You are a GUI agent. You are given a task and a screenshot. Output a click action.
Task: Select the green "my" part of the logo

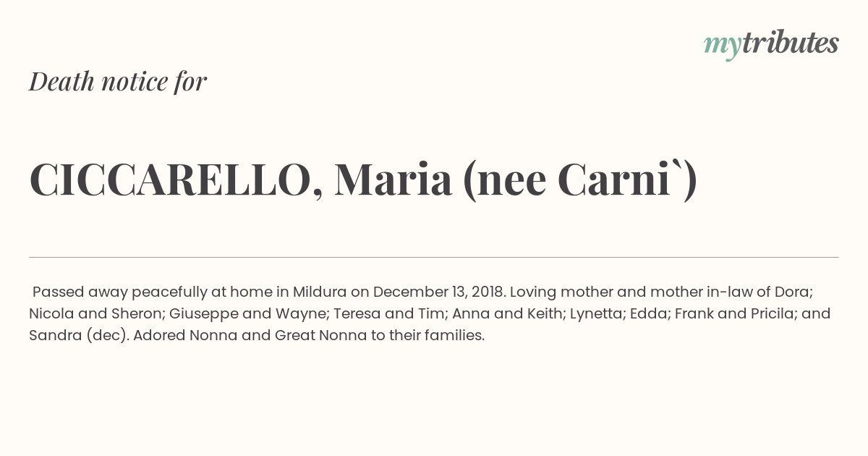pos(723,47)
